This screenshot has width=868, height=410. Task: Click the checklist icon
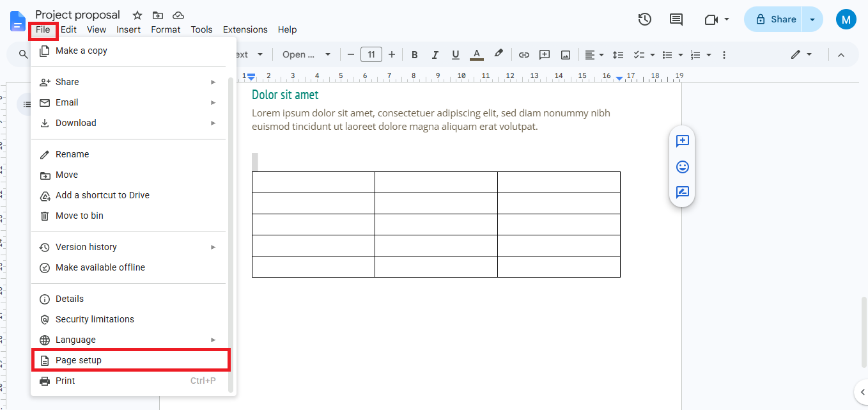click(639, 55)
